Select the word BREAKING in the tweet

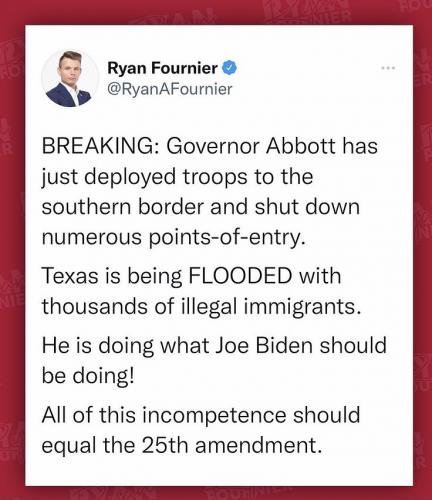coord(97,146)
